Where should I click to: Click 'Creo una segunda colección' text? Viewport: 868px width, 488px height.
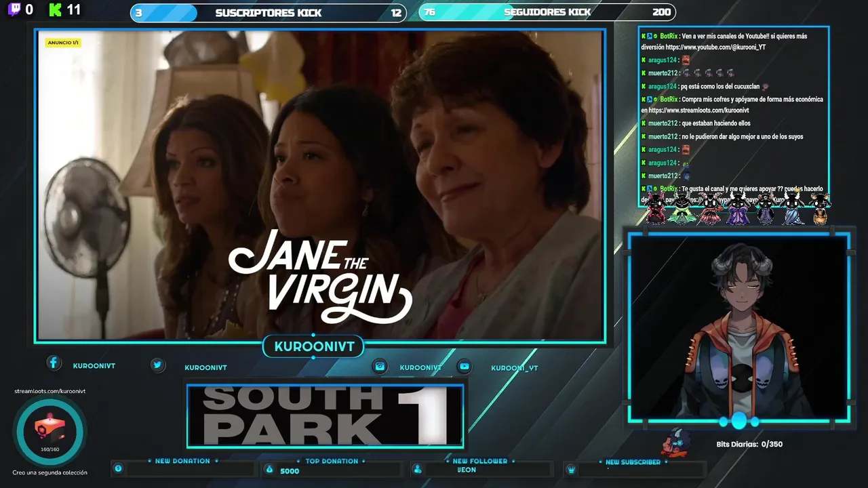50,472
